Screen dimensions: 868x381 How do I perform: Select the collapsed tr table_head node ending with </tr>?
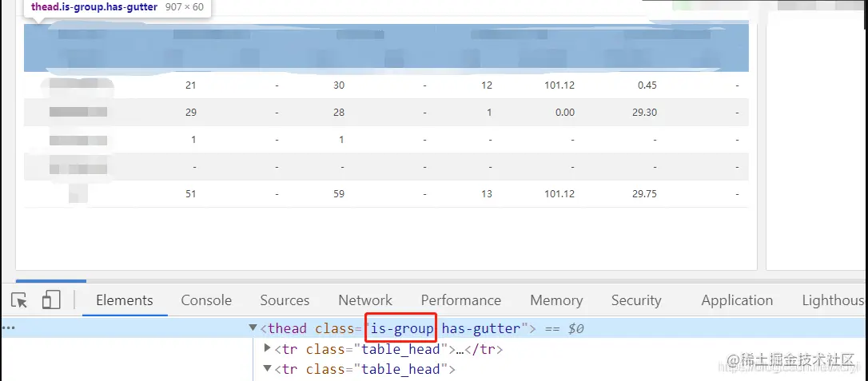pos(388,350)
